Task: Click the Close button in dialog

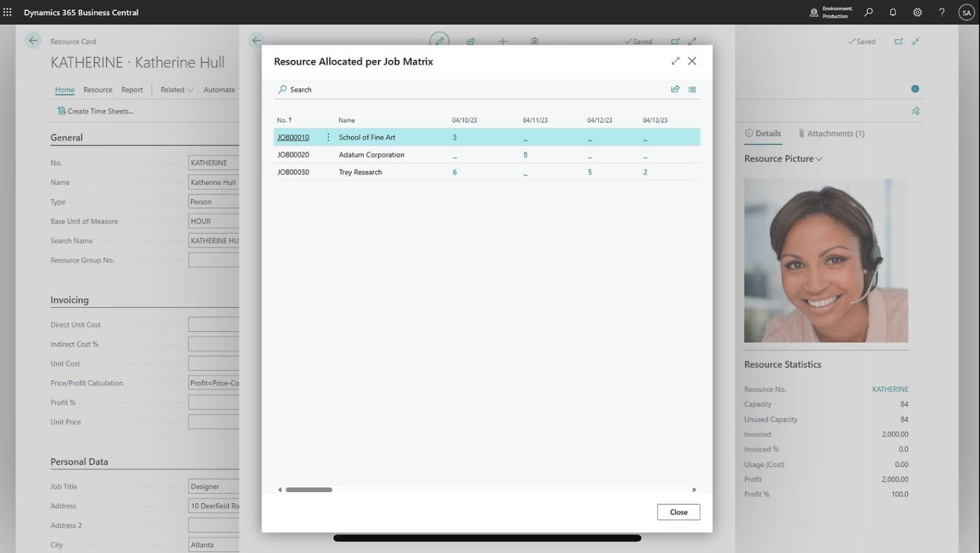Action: tap(679, 512)
